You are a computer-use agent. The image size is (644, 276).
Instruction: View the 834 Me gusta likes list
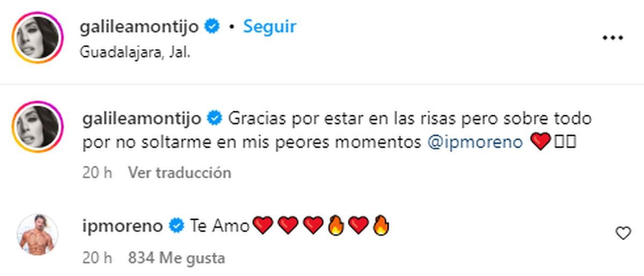coord(177,258)
